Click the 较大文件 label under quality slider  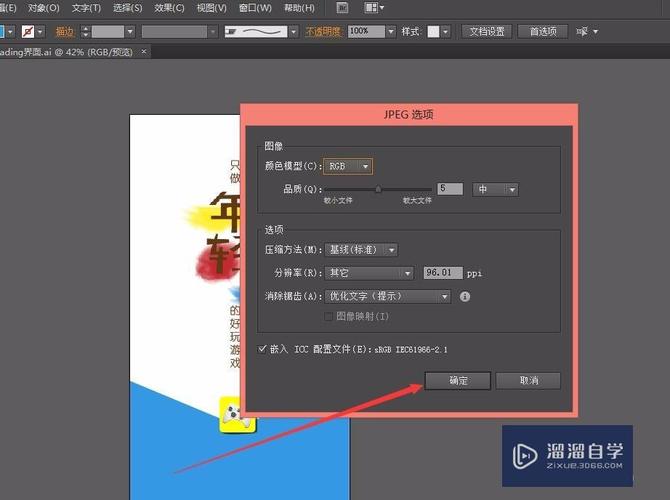[417, 200]
